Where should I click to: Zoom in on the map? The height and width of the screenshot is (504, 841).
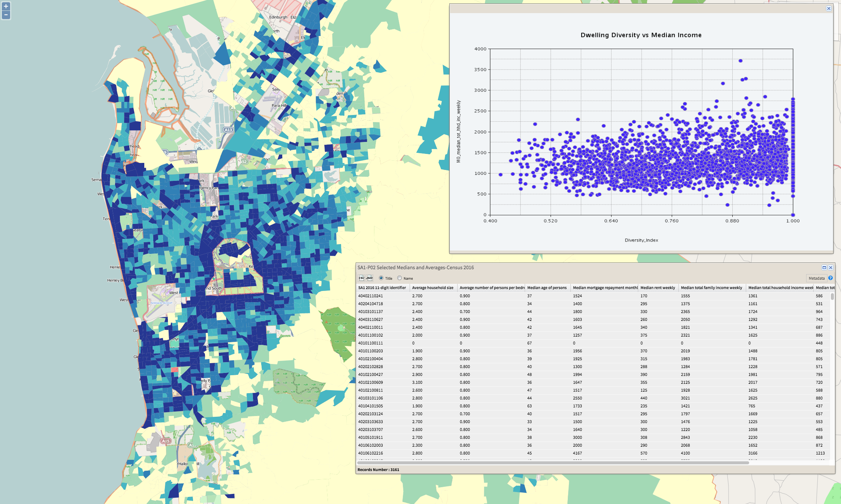pyautogui.click(x=6, y=6)
